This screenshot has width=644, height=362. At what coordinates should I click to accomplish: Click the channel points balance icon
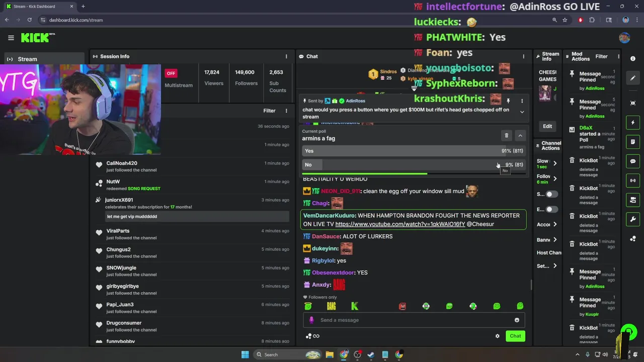pos(312,336)
